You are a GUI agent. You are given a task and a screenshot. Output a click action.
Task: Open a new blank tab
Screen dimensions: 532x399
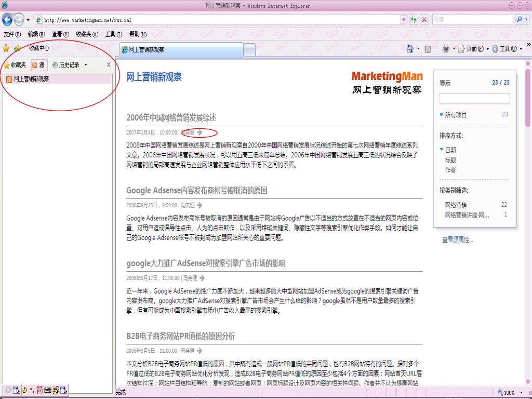click(x=249, y=50)
